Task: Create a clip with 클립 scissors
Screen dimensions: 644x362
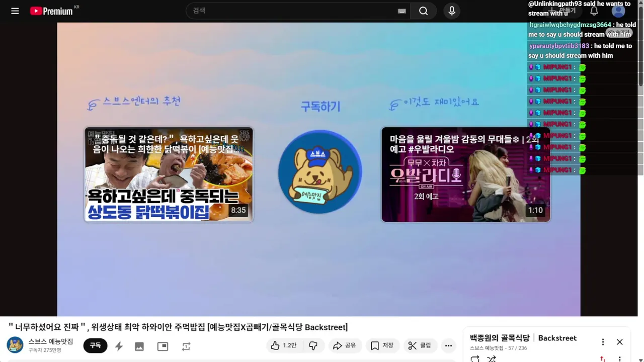Action: pyautogui.click(x=420, y=345)
